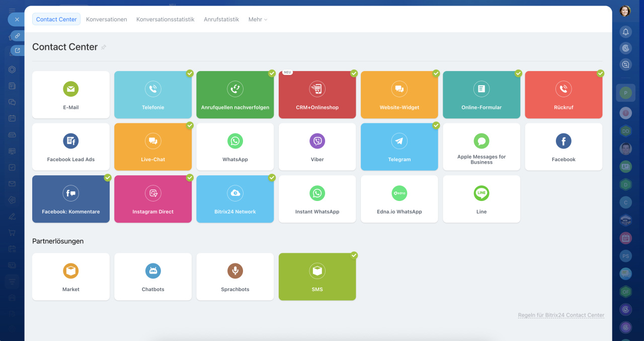This screenshot has height=341, width=644.
Task: Open Facebook Lead Ads tile
Action: click(71, 147)
